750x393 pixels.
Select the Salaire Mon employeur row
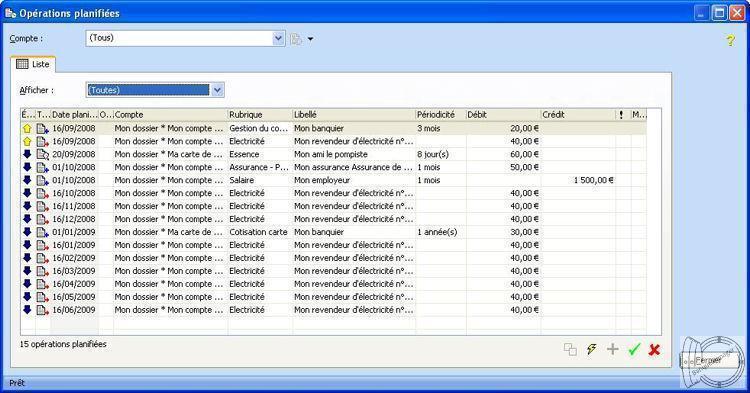coord(333,180)
